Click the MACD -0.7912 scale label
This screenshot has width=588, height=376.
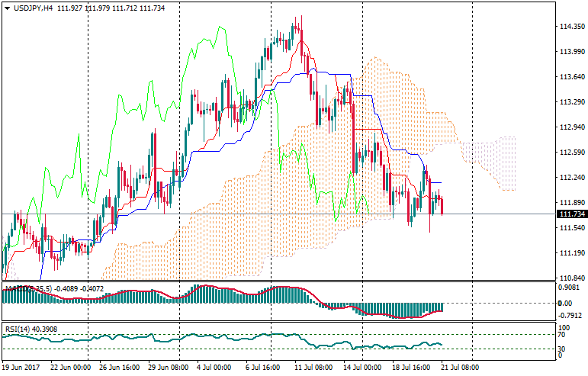point(571,315)
